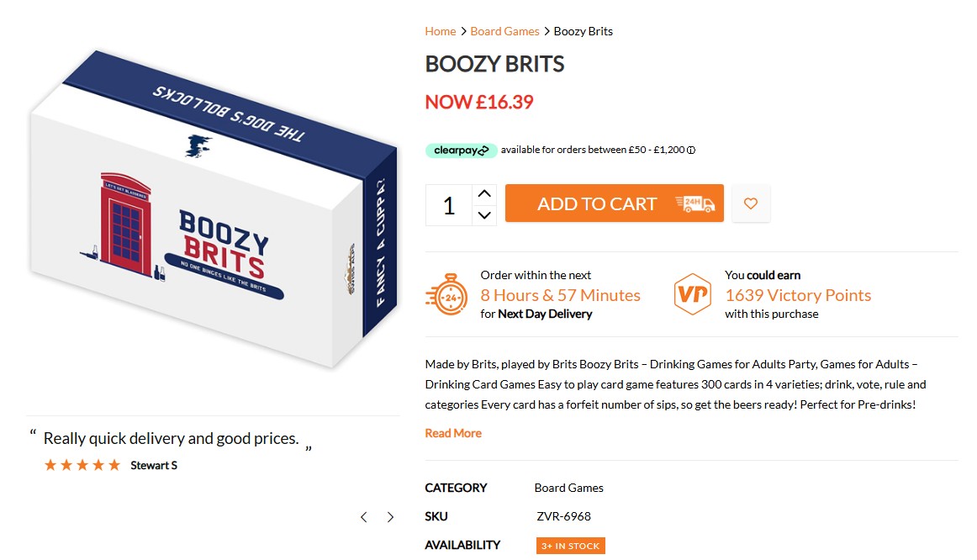The width and height of the screenshot is (977, 560).
Task: Open the Board Games breadcrumb
Action: [x=504, y=31]
